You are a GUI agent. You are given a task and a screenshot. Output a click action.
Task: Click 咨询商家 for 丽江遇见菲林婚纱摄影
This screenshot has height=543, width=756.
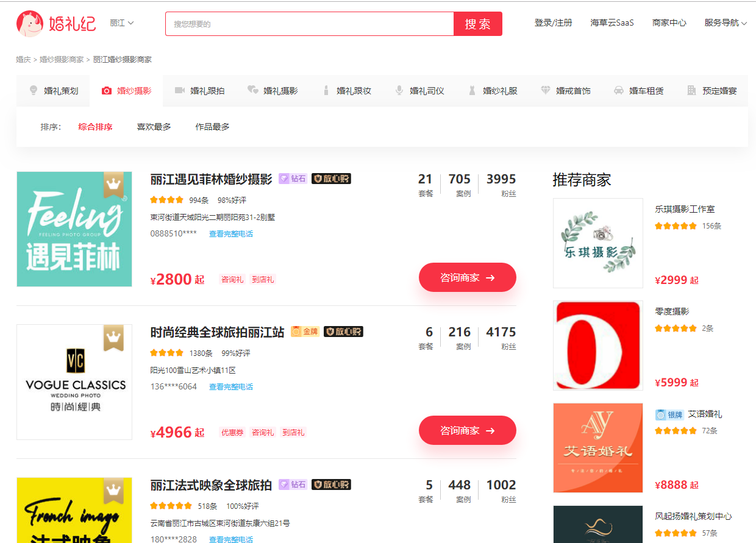[467, 277]
